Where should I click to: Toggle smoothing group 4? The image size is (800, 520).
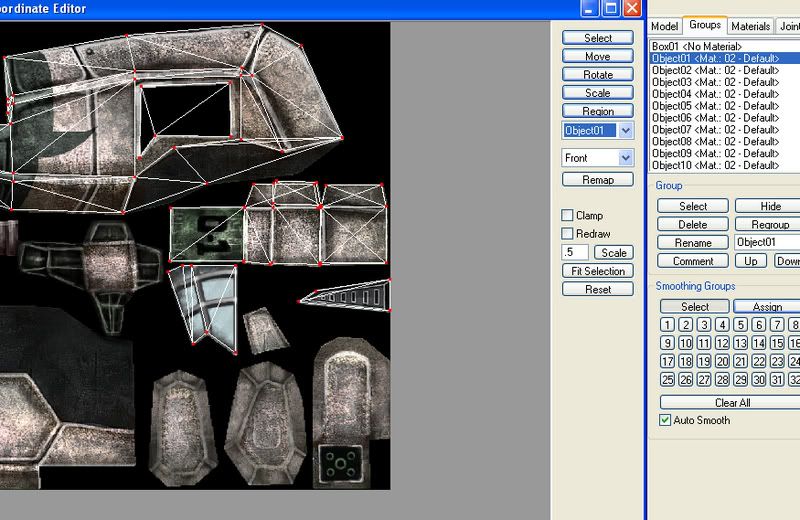722,325
